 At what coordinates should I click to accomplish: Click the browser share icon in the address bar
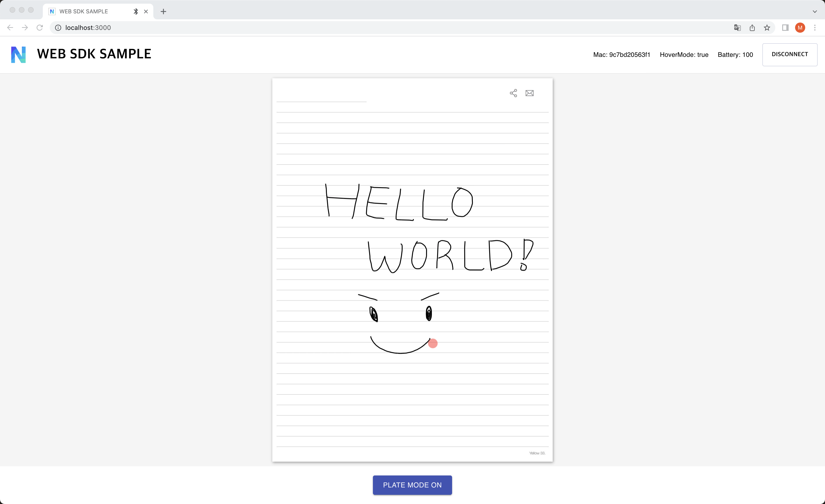[x=752, y=28]
